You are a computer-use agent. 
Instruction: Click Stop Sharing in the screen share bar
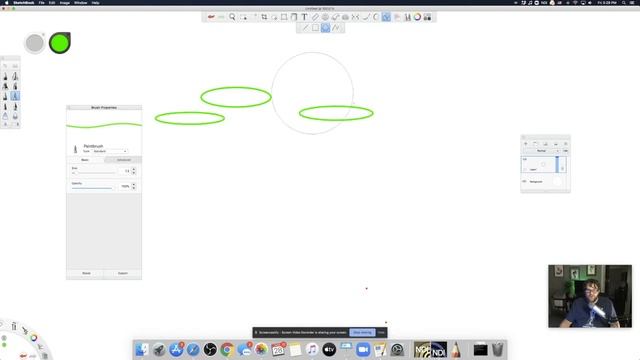coord(362,333)
